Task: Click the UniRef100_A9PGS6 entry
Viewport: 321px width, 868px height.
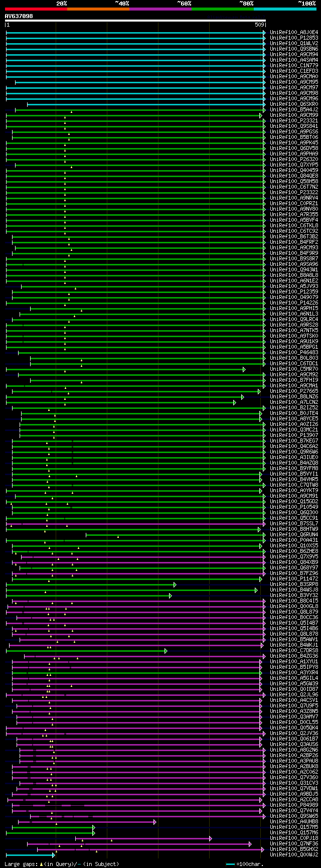Action: (x=294, y=132)
